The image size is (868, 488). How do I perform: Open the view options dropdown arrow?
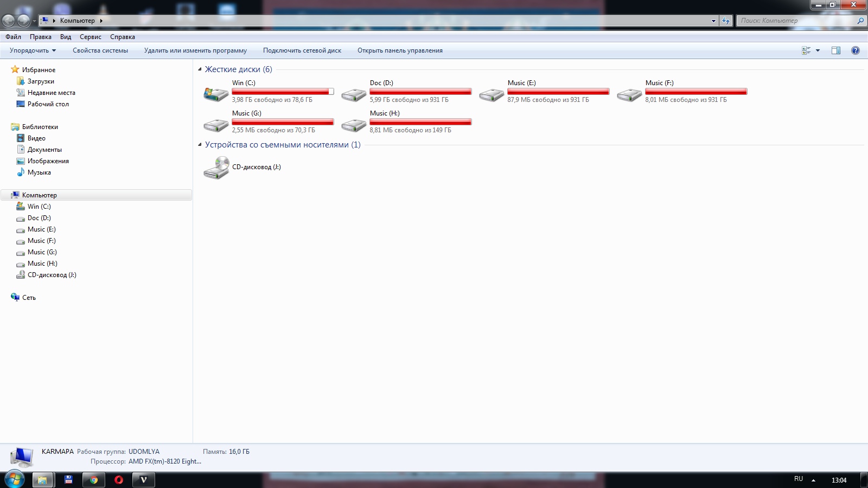818,50
